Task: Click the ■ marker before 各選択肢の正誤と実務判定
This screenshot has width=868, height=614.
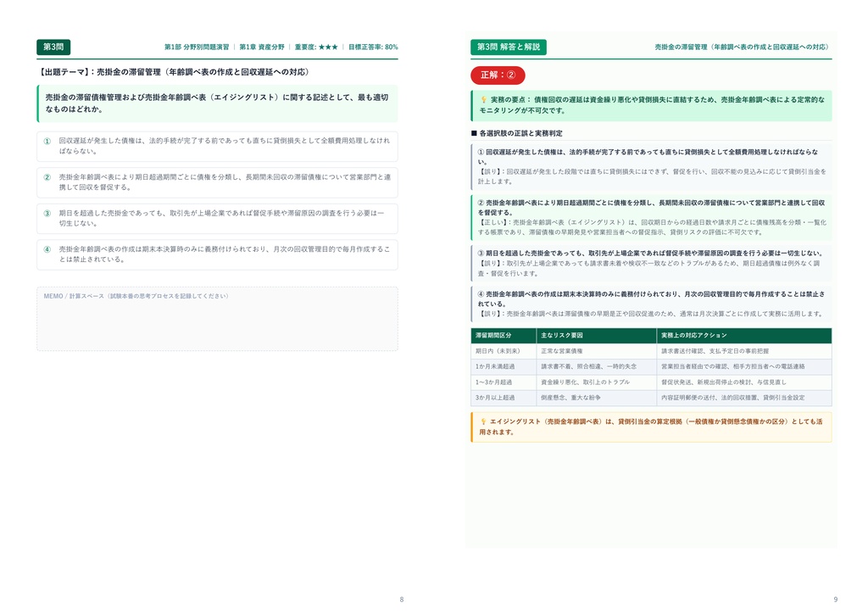Action: [474, 133]
